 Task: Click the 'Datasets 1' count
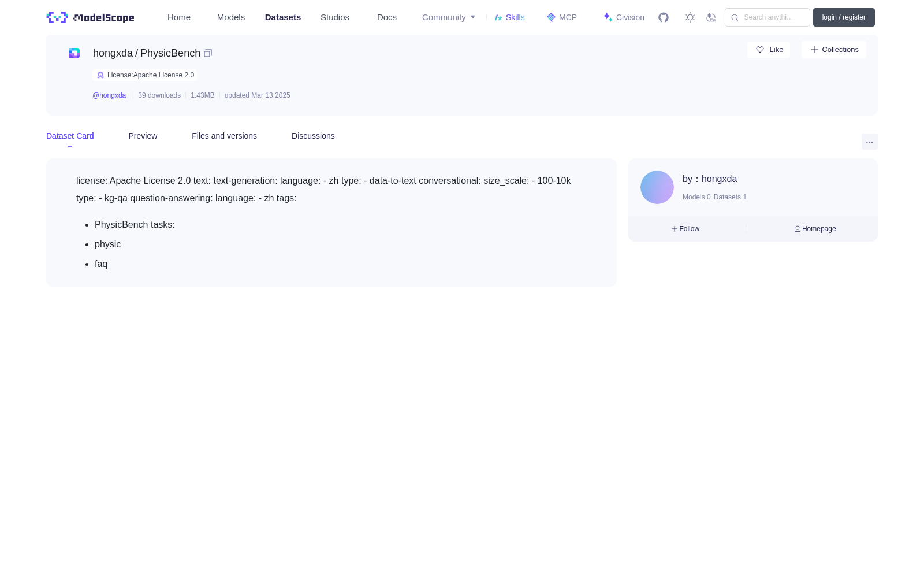point(730,197)
